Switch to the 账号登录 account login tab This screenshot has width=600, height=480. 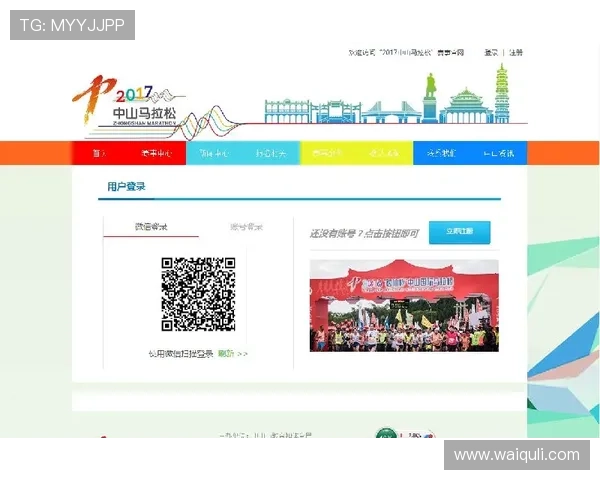pyautogui.click(x=246, y=227)
